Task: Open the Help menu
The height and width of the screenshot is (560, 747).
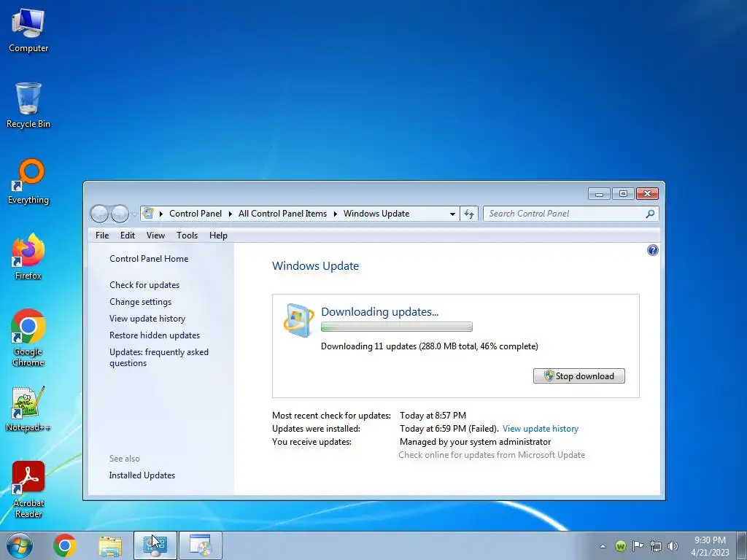Action: pos(218,236)
